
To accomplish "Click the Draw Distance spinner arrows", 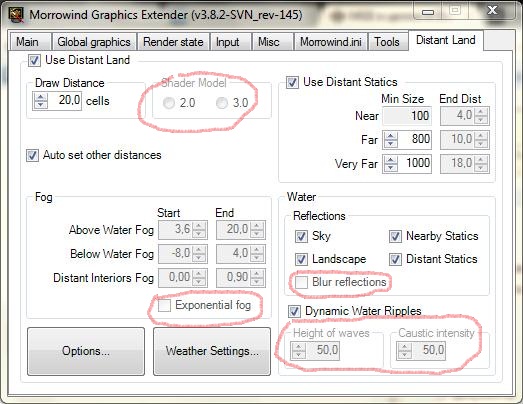I will 41,100.
